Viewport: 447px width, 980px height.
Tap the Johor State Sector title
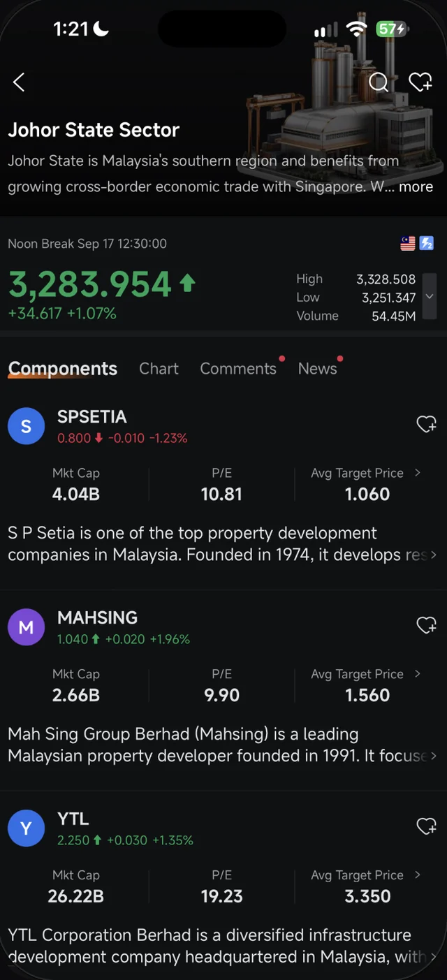pos(94,130)
